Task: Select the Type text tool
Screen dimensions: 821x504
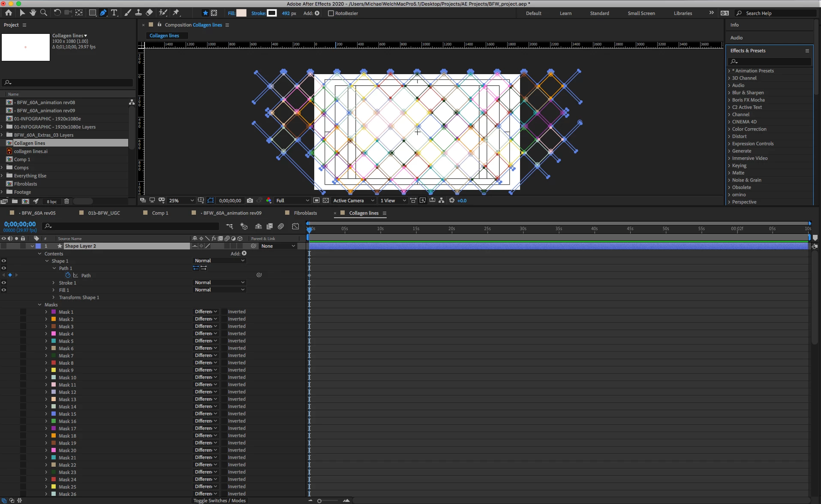Action: tap(114, 13)
